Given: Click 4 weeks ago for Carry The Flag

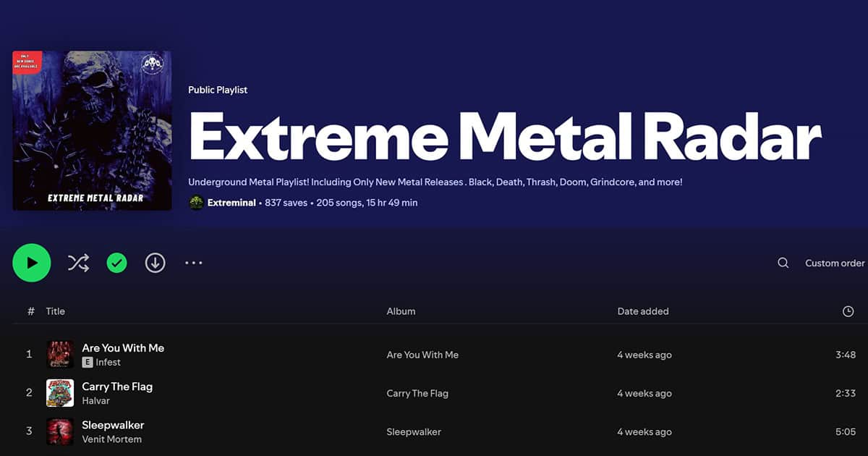Looking at the screenshot, I should point(644,393).
